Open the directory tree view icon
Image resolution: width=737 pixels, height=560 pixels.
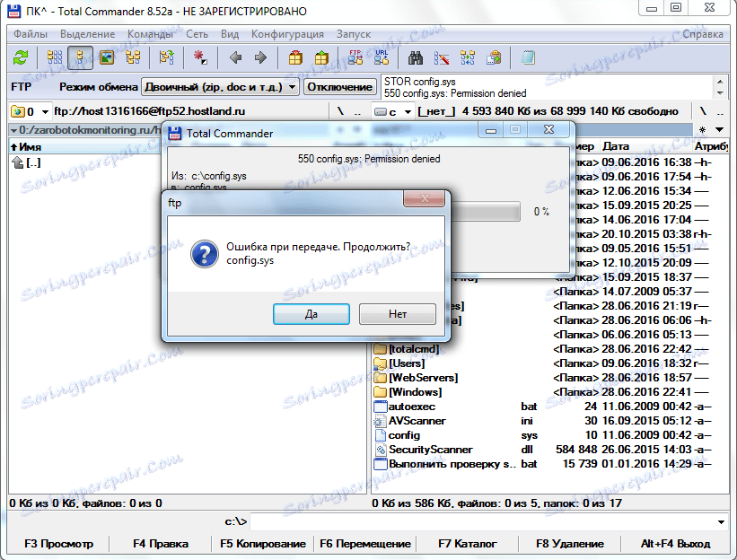click(x=133, y=57)
